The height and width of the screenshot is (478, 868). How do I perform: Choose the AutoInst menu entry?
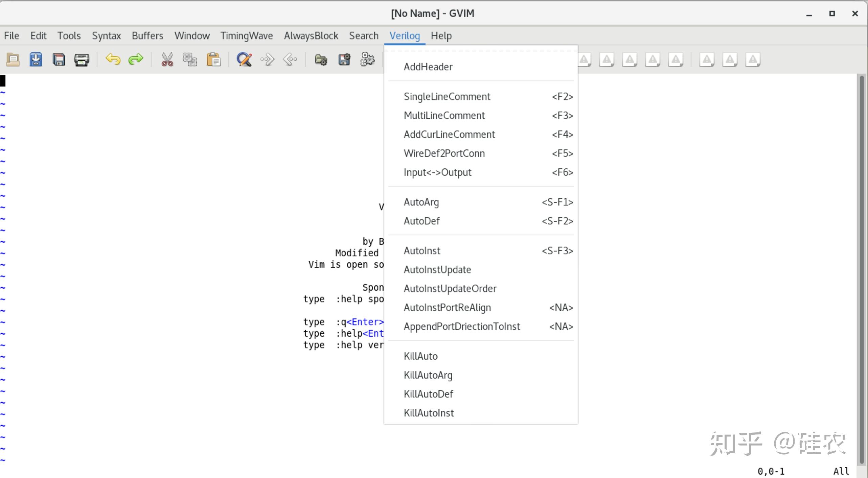click(x=422, y=251)
